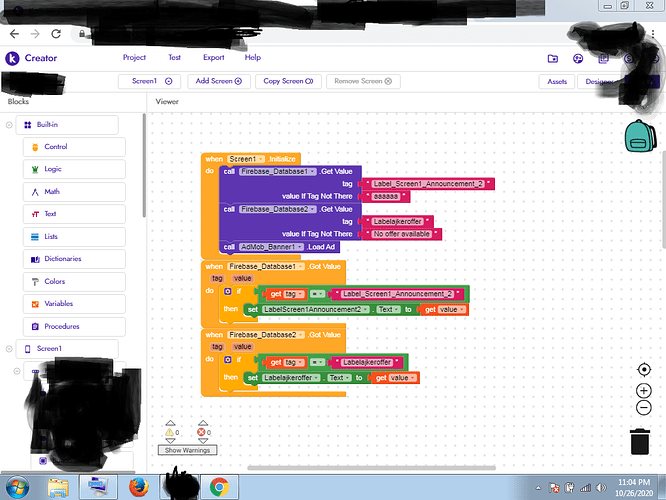
Task: Click the Remove Screen button
Action: tap(363, 81)
